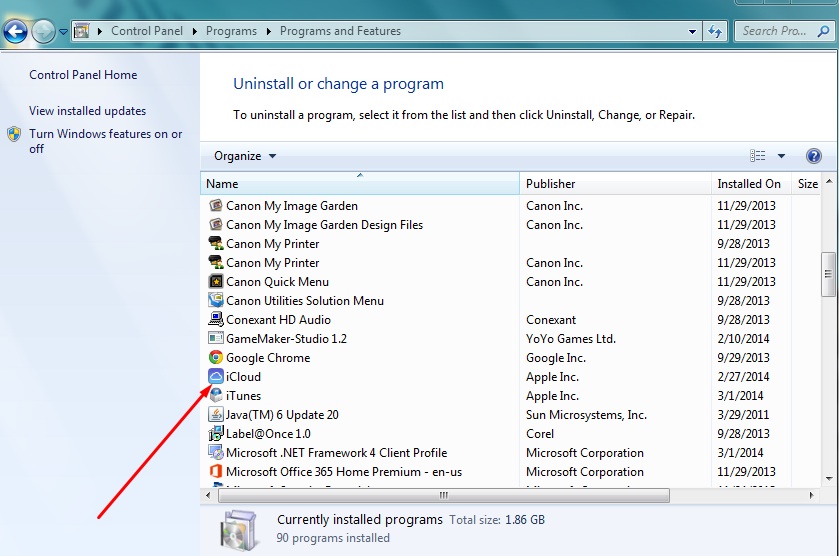Click the horizontal scrollbar right arrow

point(811,496)
